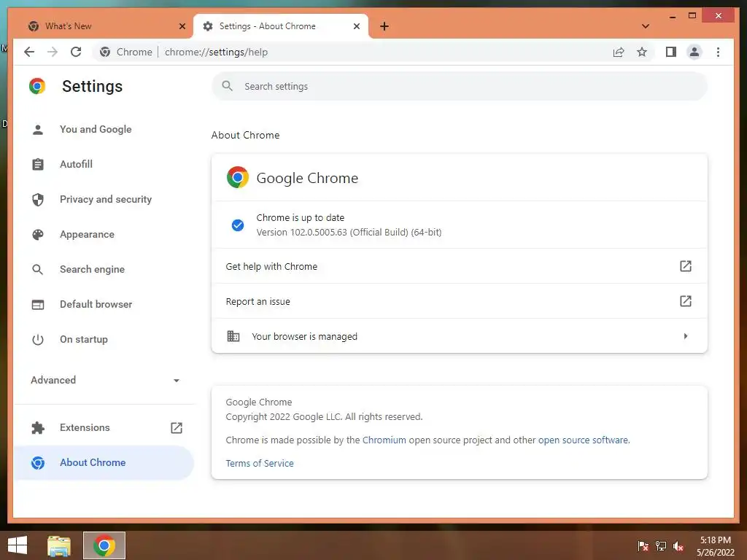Open the side panel icon in the toolbar

671,52
